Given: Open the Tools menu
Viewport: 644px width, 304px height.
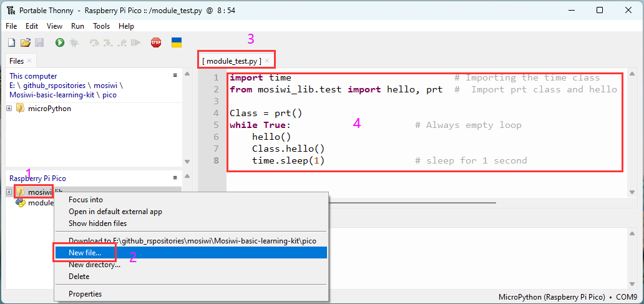Looking at the screenshot, I should click(102, 26).
